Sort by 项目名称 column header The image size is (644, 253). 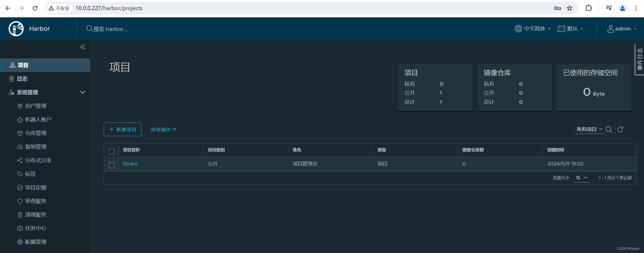[131, 150]
